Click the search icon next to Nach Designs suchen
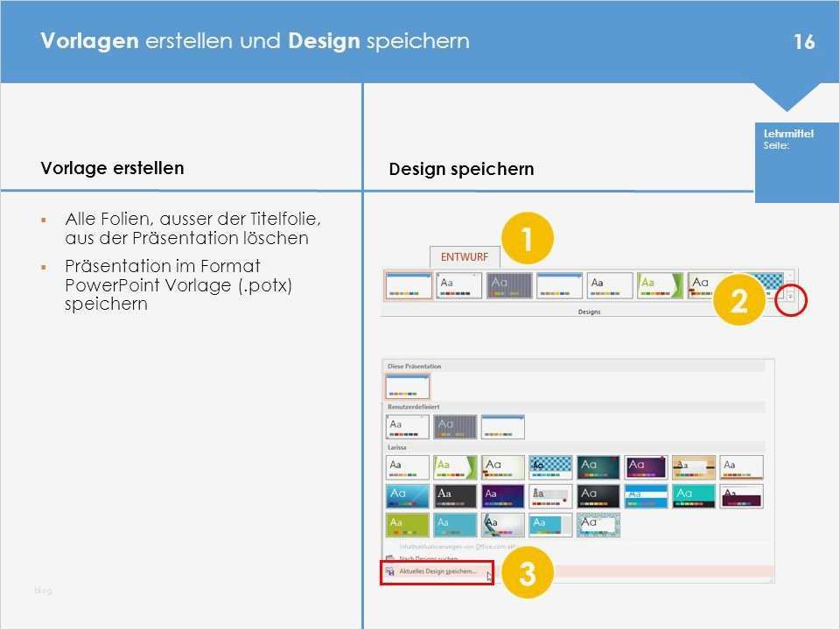 (x=388, y=558)
